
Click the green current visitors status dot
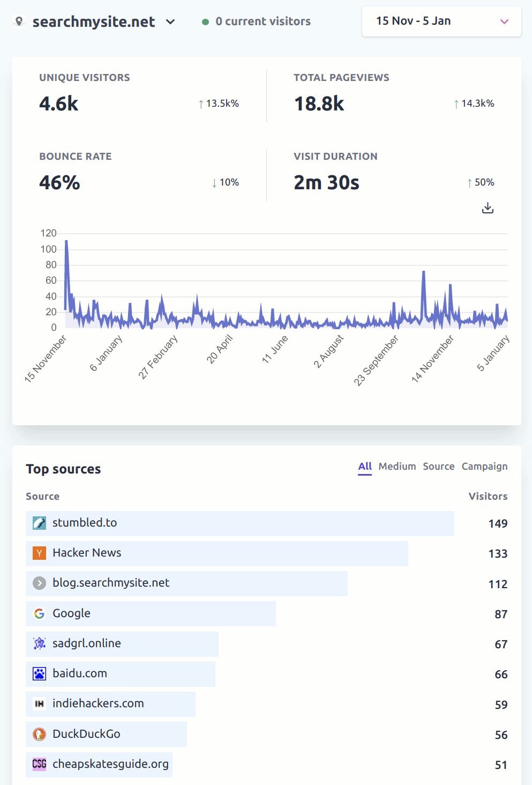[205, 22]
